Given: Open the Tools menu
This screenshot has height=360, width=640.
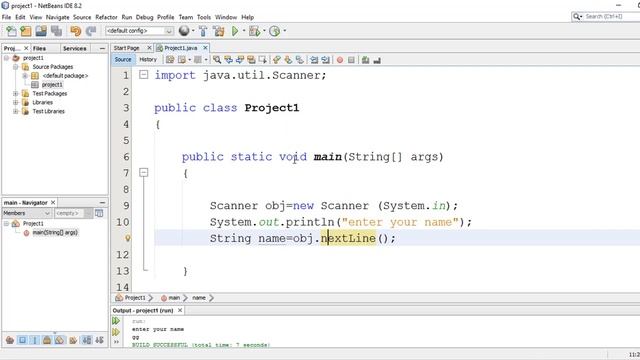Looking at the screenshot, I should click(204, 17).
